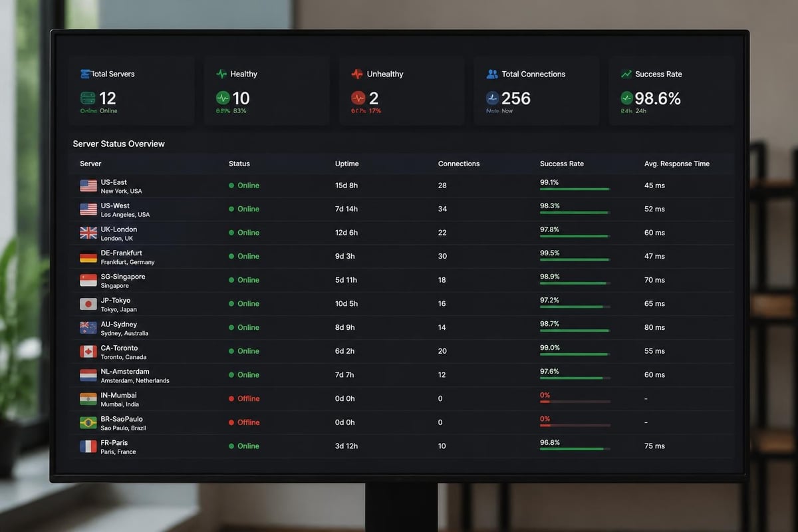Click the green circle icon beside 10
The image size is (798, 532).
[223, 98]
